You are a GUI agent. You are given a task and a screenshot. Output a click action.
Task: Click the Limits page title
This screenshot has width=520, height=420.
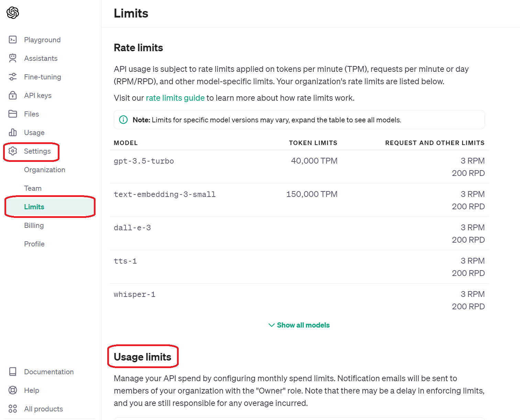click(x=131, y=13)
